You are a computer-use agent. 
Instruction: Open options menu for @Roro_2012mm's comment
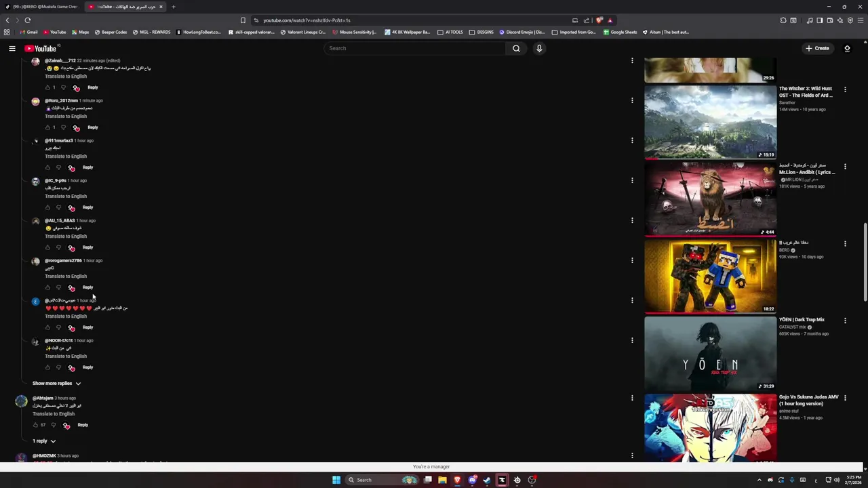632,100
